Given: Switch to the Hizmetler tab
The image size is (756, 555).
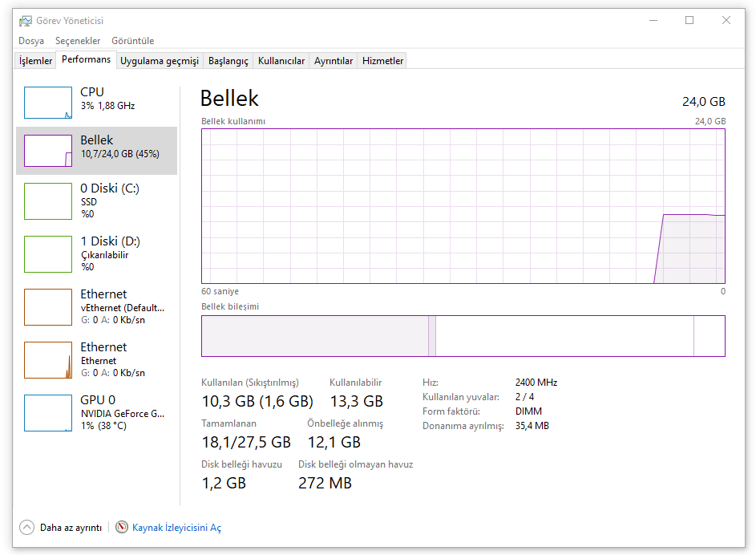Looking at the screenshot, I should pos(382,61).
